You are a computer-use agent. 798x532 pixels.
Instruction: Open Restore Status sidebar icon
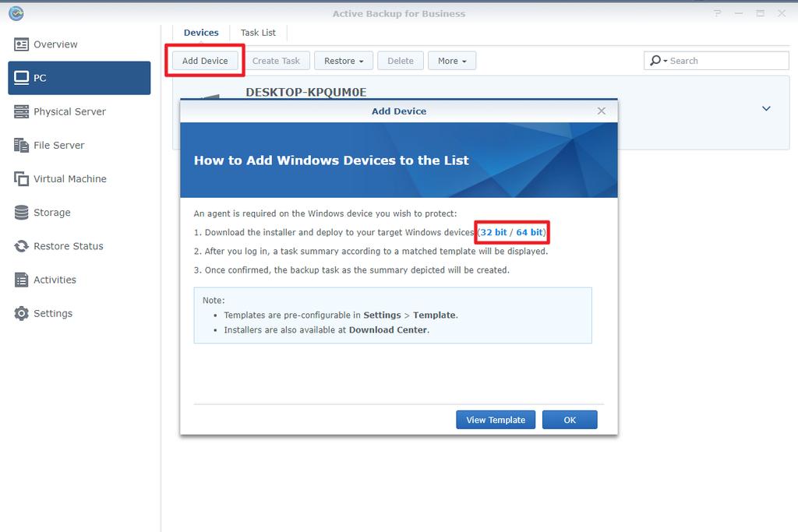[x=21, y=246]
